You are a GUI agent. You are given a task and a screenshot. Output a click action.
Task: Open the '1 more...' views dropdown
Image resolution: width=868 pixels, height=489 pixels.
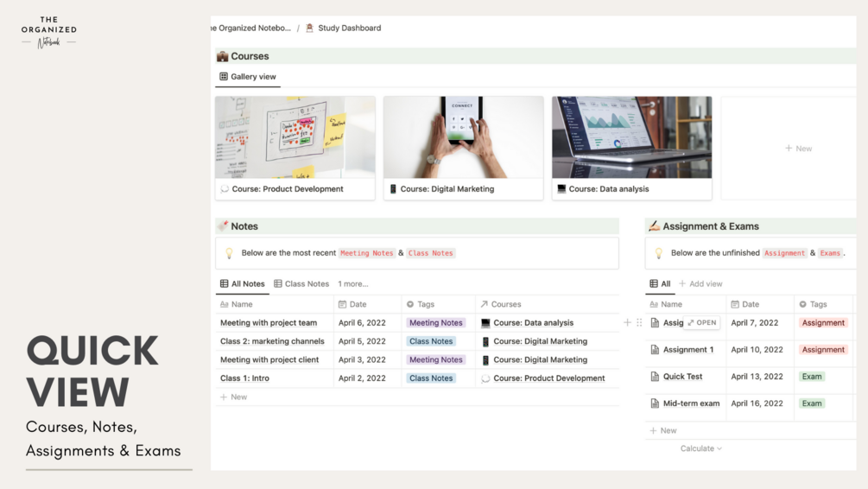pyautogui.click(x=353, y=283)
